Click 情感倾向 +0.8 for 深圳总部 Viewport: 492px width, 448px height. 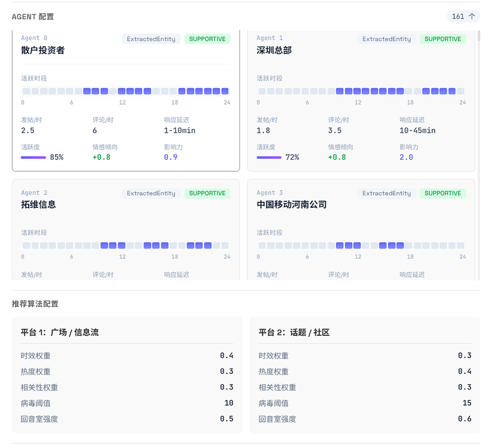pyautogui.click(x=337, y=157)
